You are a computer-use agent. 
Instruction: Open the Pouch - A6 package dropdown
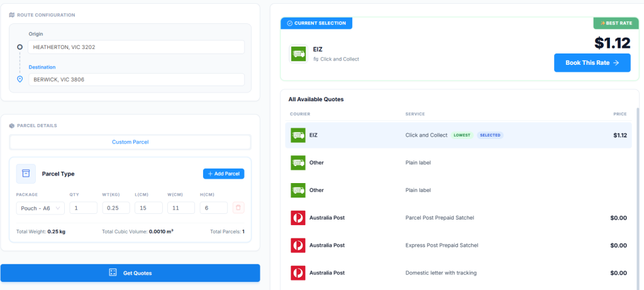point(40,208)
